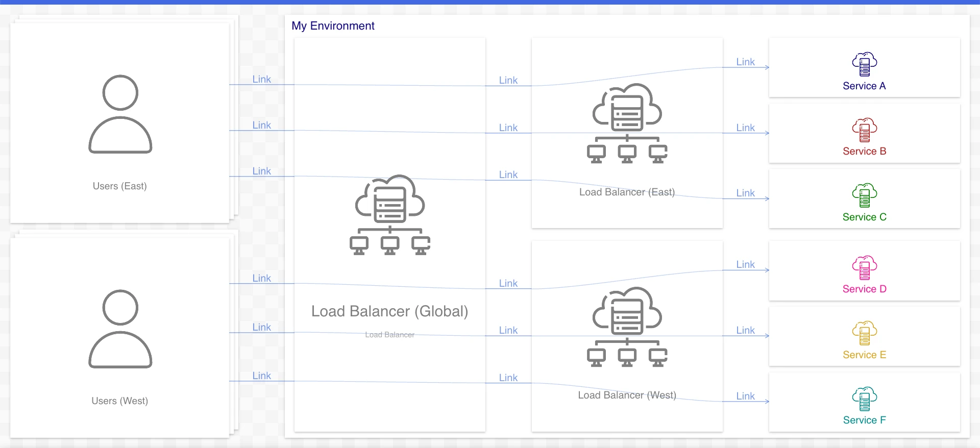Viewport: 980px width, 448px height.
Task: Click the Link label pointing to Service F
Action: click(745, 396)
